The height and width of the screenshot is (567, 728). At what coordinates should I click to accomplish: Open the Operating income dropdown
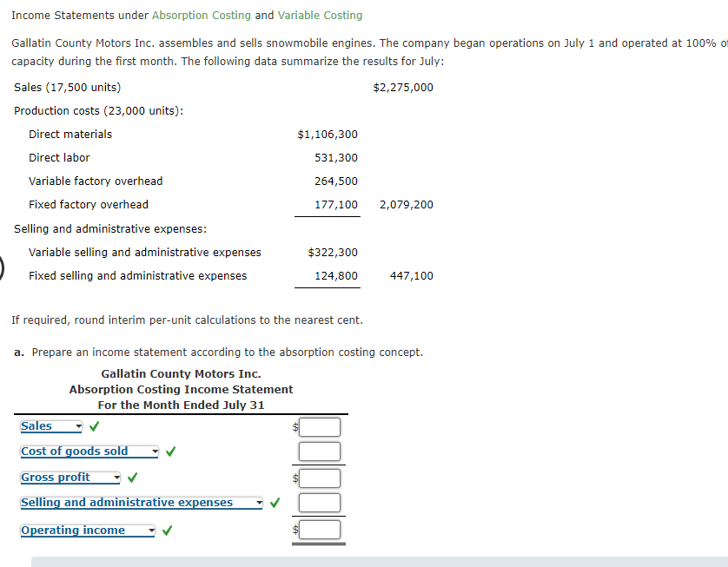pyautogui.click(x=88, y=531)
